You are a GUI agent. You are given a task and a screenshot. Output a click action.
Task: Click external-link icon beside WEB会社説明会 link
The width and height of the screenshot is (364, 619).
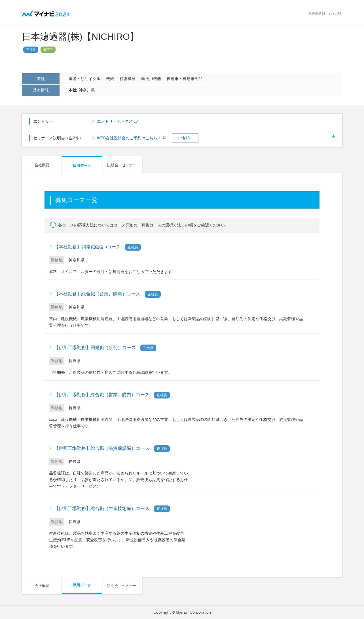(164, 138)
